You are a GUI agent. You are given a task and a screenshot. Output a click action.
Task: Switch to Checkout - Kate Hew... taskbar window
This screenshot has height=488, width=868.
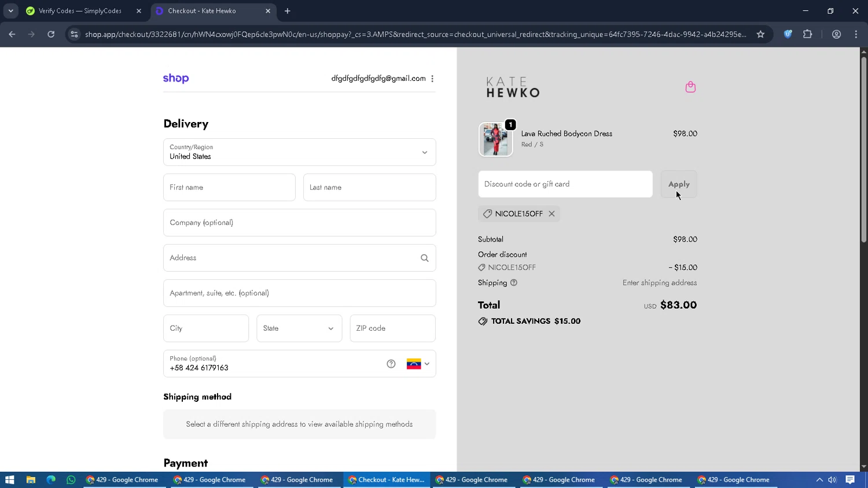(x=387, y=480)
